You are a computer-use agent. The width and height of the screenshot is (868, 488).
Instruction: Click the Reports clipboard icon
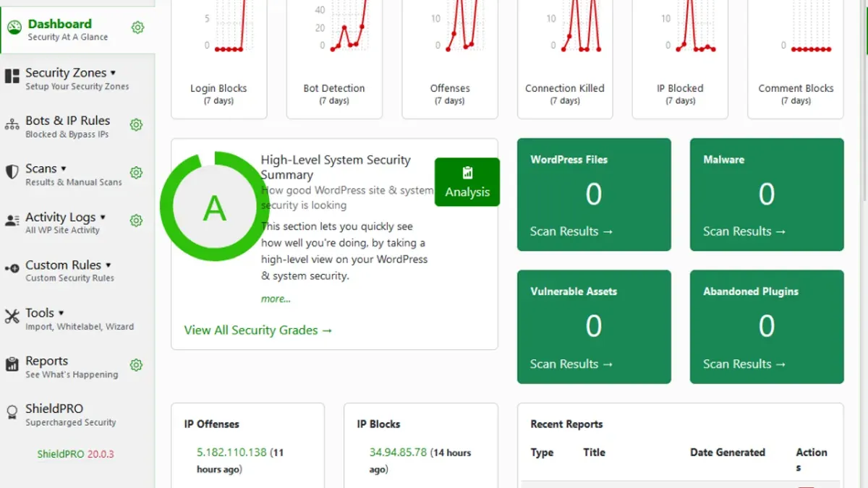tap(12, 364)
